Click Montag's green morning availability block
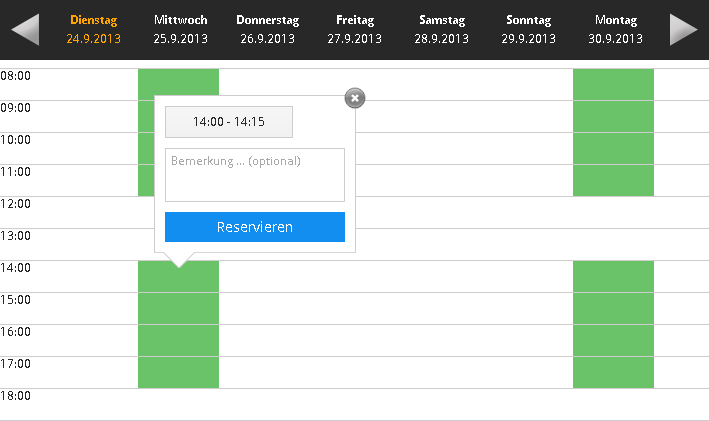 click(x=613, y=132)
